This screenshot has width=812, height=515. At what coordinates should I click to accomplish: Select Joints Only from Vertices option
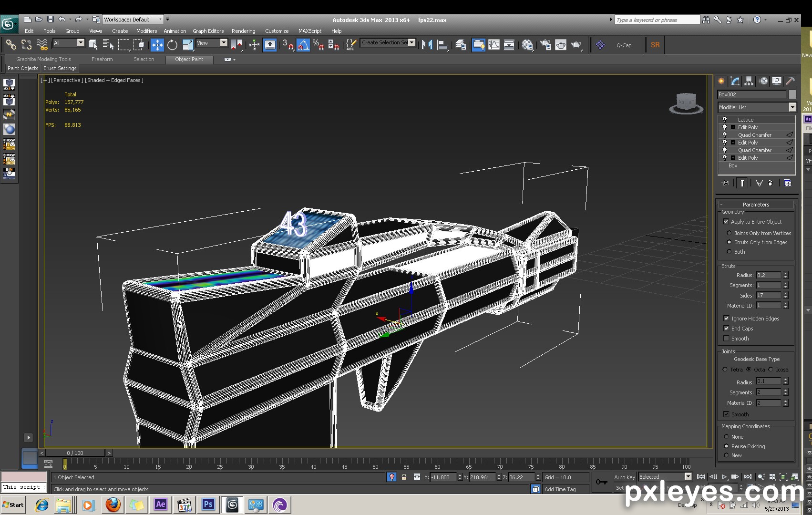click(x=729, y=233)
